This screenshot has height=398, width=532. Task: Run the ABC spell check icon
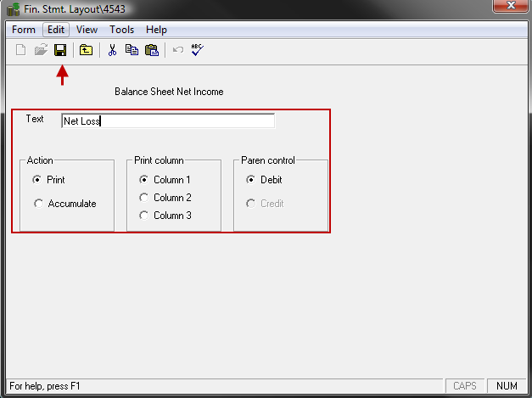coord(198,50)
